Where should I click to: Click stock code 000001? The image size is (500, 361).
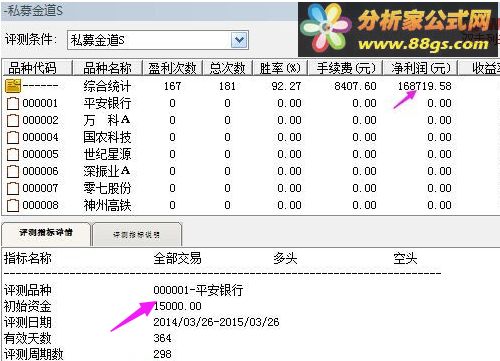click(40, 103)
